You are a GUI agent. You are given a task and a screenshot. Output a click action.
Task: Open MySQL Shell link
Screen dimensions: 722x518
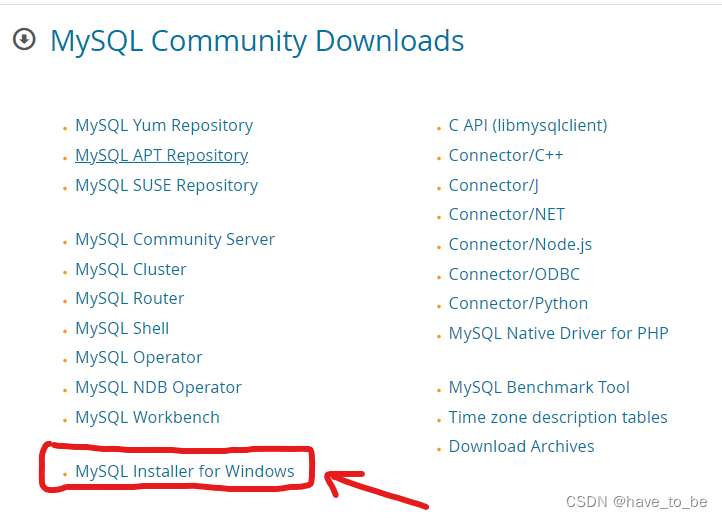(x=122, y=328)
